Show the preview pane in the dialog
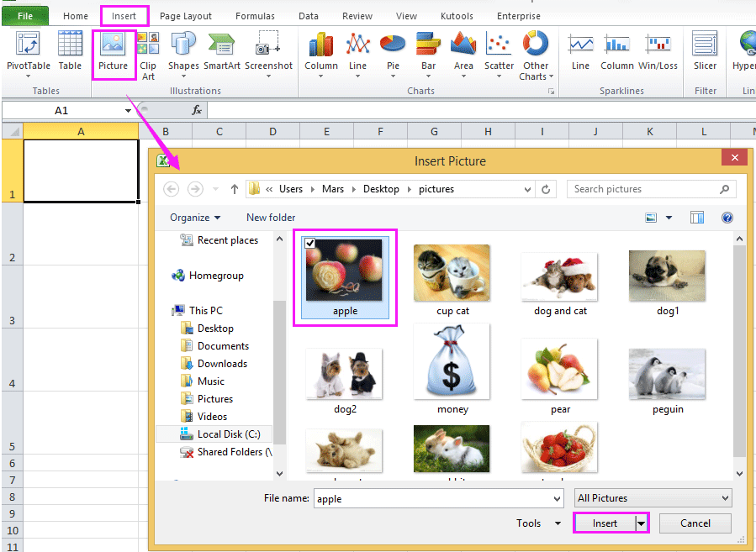Viewport: 756px width, 552px height. 696,217
